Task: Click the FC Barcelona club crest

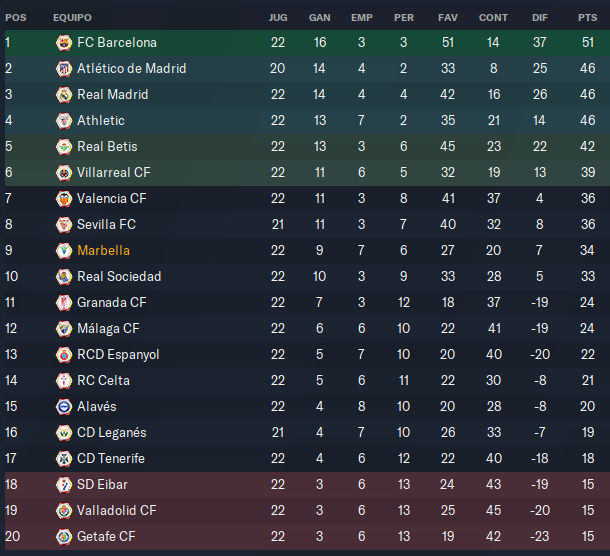Action: (64, 42)
